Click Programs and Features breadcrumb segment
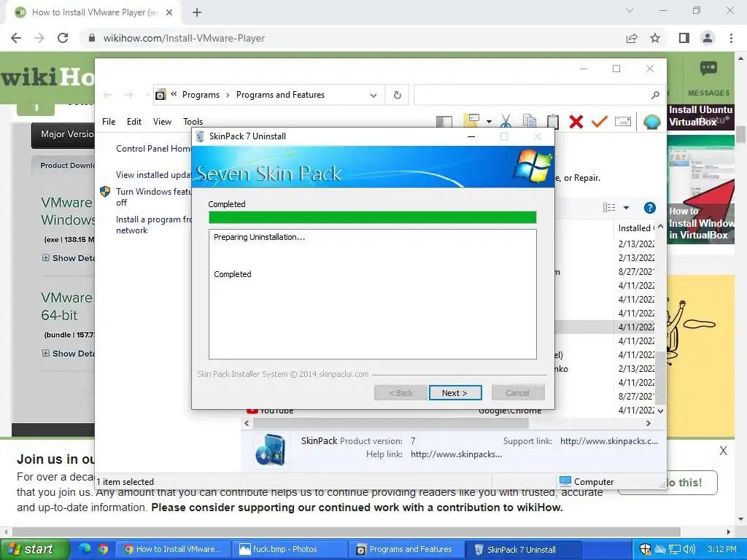 (280, 95)
